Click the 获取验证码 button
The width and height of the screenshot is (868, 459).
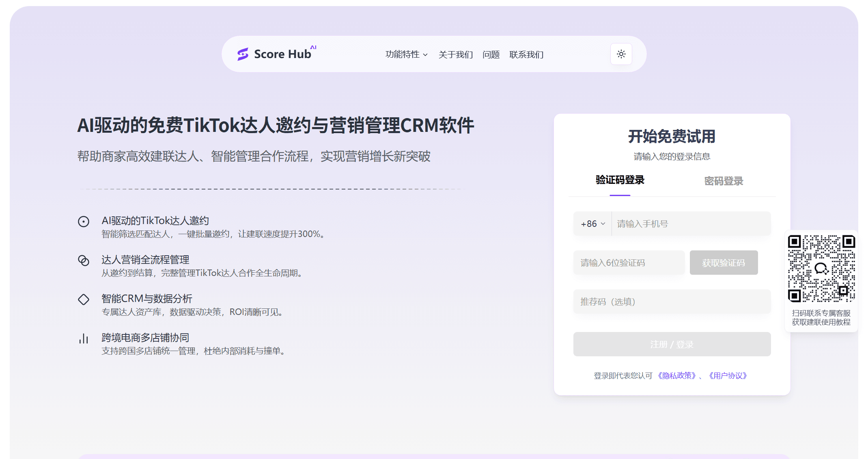(724, 263)
